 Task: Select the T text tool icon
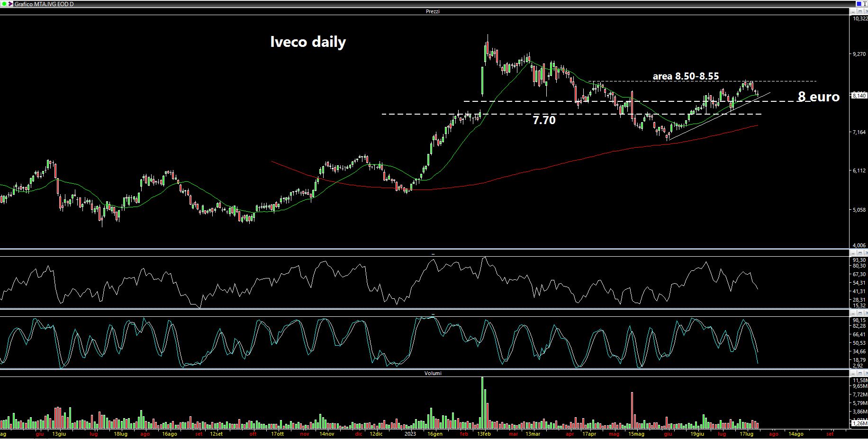pyautogui.click(x=865, y=4)
